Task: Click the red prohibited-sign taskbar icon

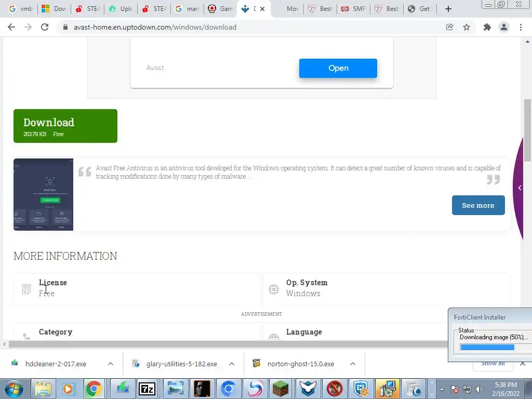Action: click(x=335, y=389)
